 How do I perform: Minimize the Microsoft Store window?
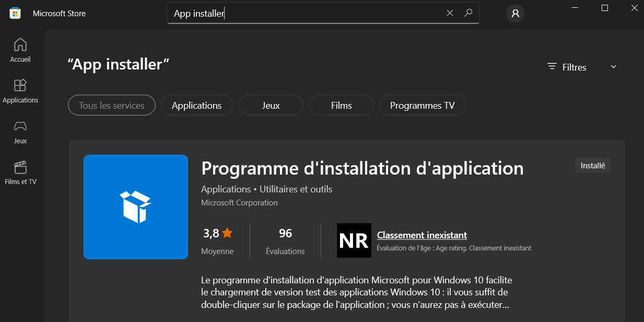click(576, 8)
